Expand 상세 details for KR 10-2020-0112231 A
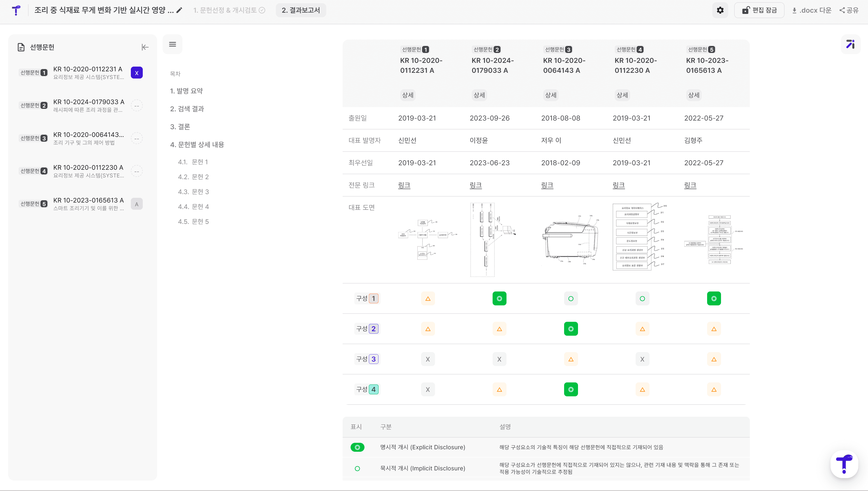 pos(407,95)
